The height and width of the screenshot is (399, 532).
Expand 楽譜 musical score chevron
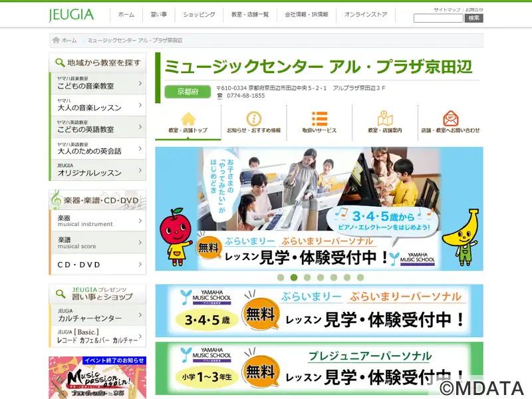[x=140, y=242]
